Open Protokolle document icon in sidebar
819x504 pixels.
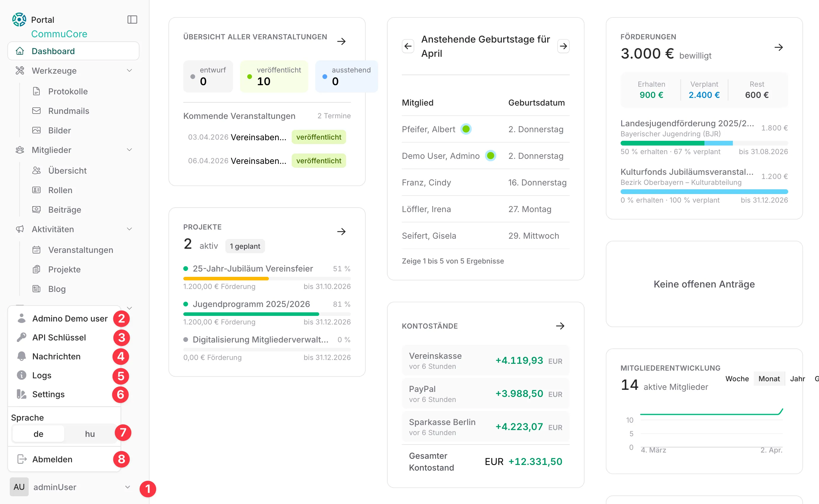pos(36,91)
